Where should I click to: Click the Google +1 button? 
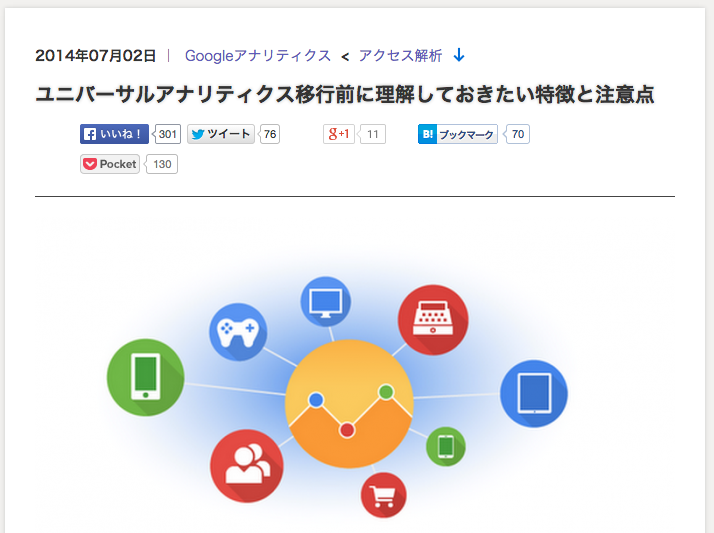339,134
